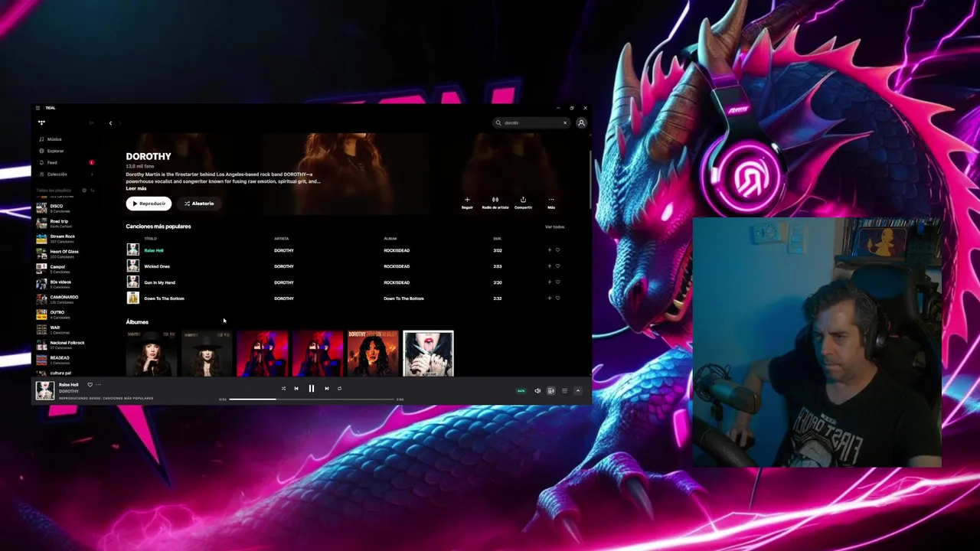Like the Gun In My Hand track
Viewport: 980px width, 551px height.
557,282
